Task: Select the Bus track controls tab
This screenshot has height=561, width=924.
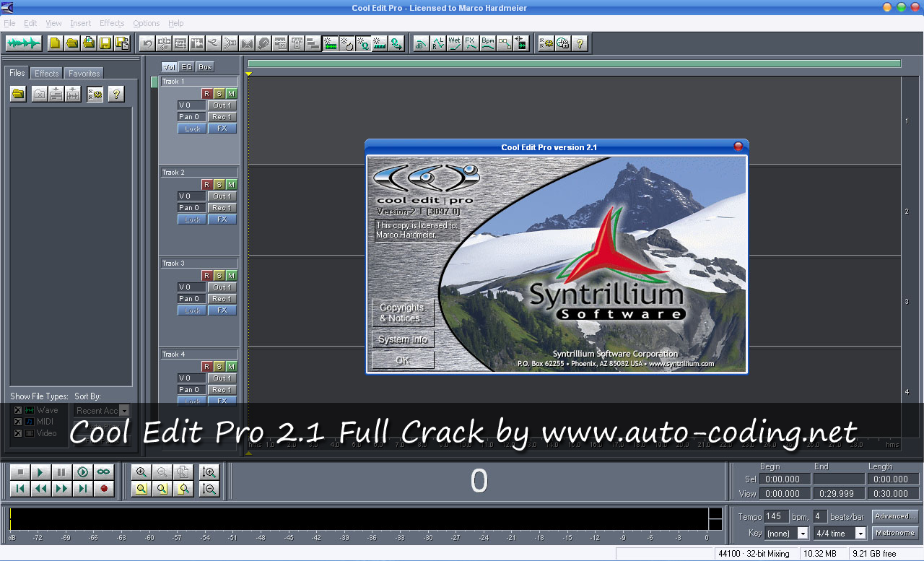Action: click(205, 67)
